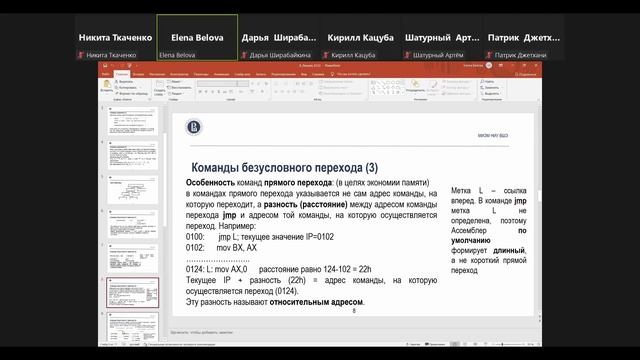The height and width of the screenshot is (360, 640).
Task: Select Шатурный Артём participant tile
Action: tap(442, 38)
